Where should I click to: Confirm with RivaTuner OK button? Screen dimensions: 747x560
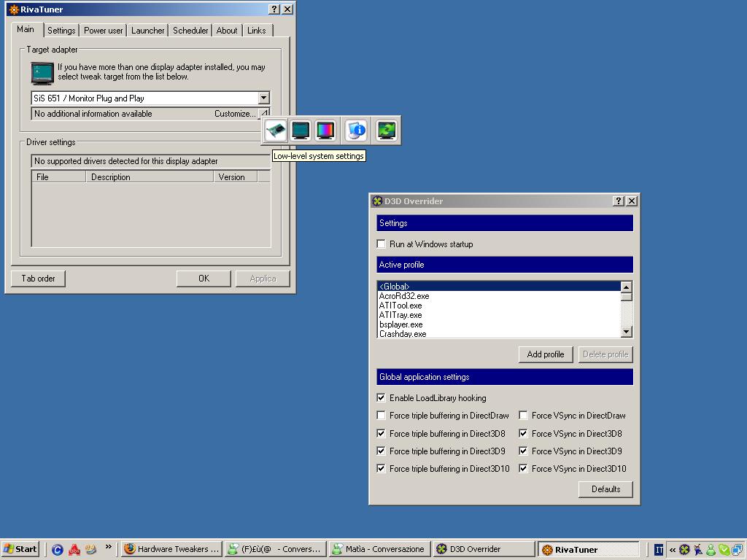coord(204,279)
